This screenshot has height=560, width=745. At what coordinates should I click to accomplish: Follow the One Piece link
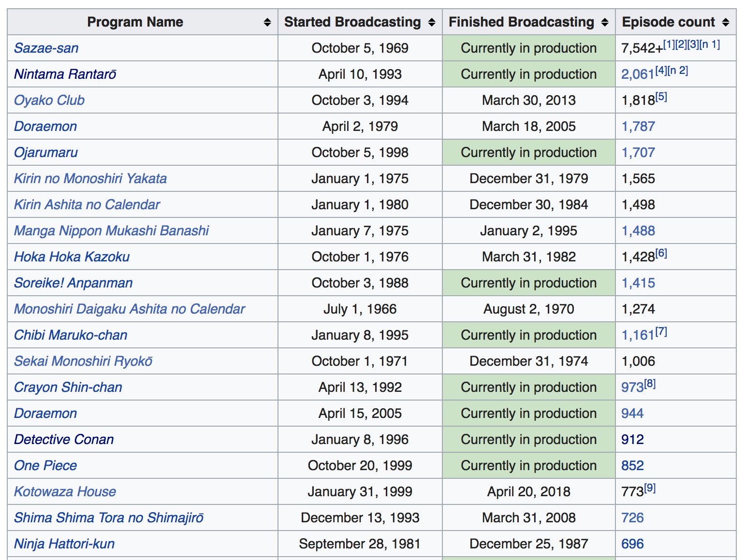coord(45,465)
